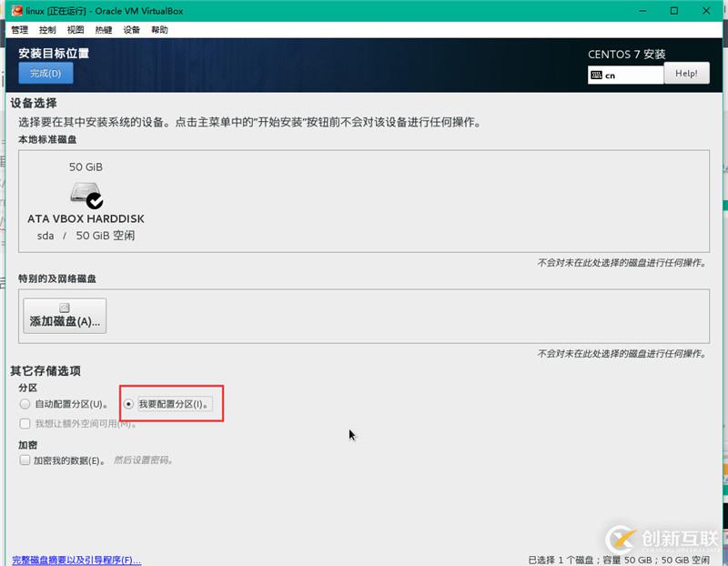Open 完整磁盘摘要以及引导程序(F) link
The image size is (728, 566).
pyautogui.click(x=76, y=560)
